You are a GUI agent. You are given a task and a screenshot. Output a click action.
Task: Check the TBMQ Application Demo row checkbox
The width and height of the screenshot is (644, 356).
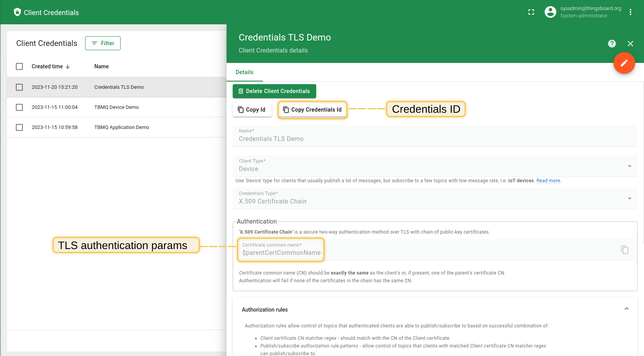[19, 127]
